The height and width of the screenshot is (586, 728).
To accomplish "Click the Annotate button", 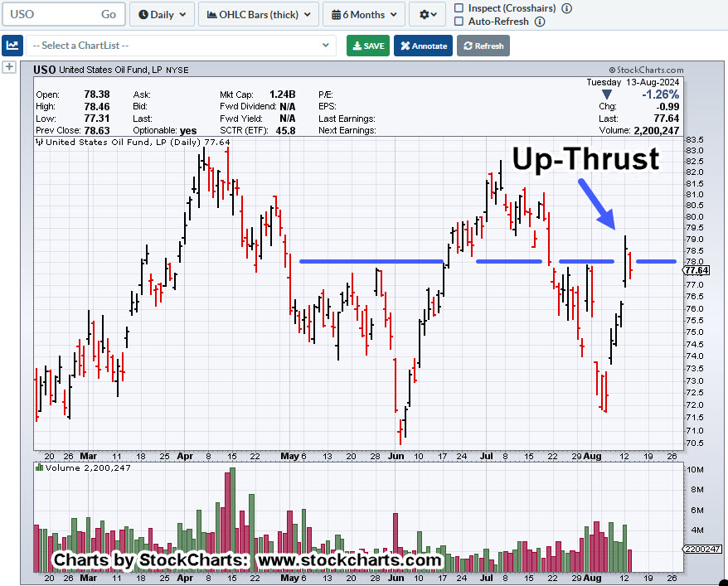I will point(423,46).
